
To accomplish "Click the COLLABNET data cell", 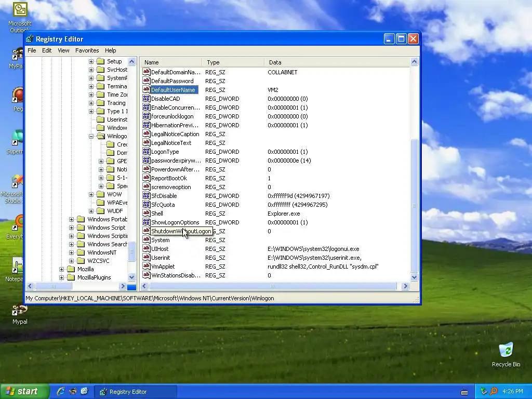I will 282,72.
